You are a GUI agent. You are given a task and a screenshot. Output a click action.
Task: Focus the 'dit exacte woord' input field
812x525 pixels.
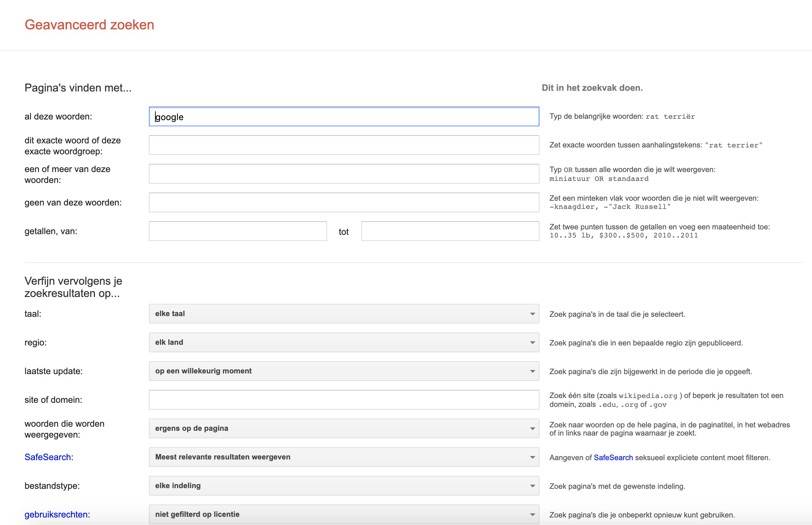pos(344,145)
